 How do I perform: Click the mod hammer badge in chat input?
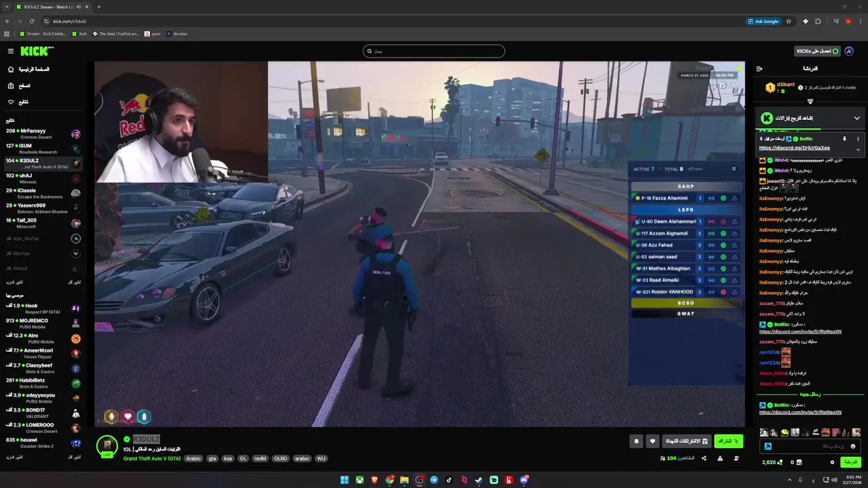pyautogui.click(x=768, y=446)
